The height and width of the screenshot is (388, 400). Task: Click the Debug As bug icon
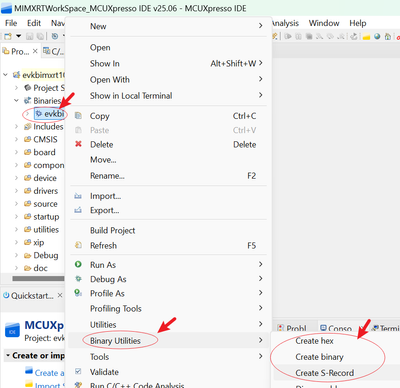[x=78, y=279]
